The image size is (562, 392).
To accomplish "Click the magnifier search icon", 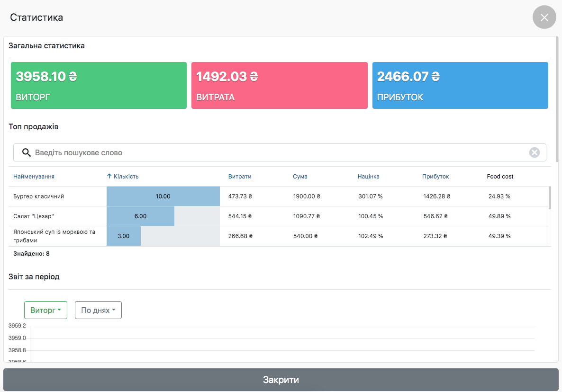I will 27,152.
